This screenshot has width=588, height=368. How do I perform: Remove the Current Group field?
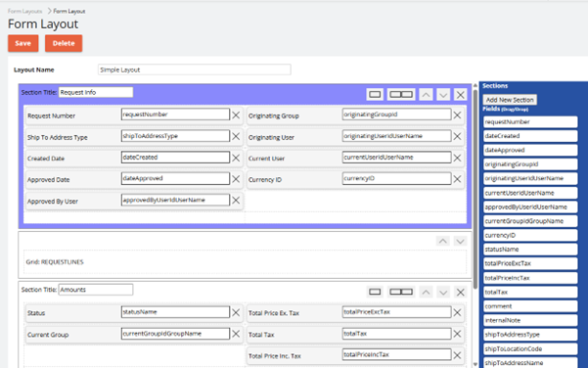(x=236, y=334)
